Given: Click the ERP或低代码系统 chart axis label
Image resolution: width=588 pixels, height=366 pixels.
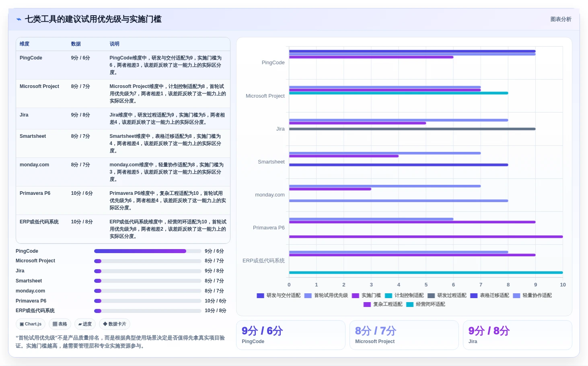Looking at the screenshot, I should [x=263, y=261].
